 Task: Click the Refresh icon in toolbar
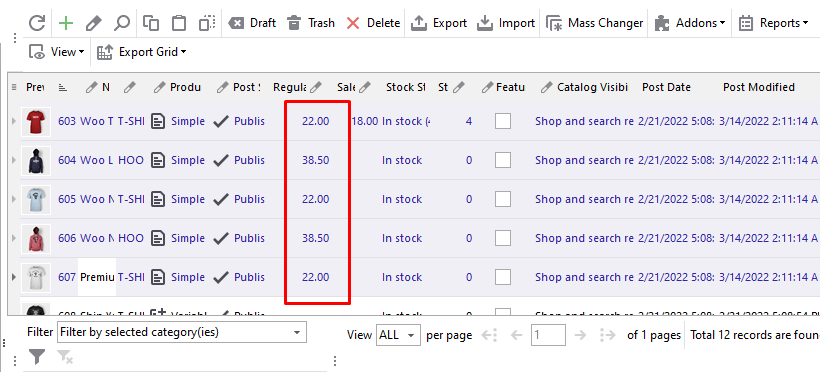tap(37, 23)
